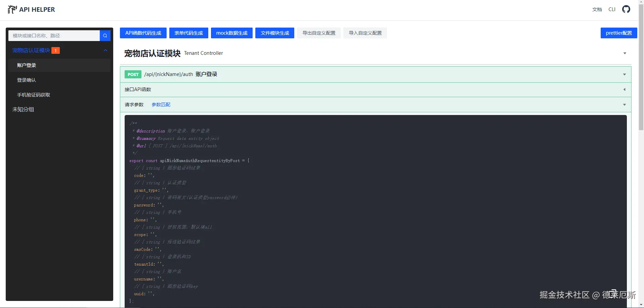Viewport: 644px width, 308px height.
Task: Collapse the Tenant Controller module section
Action: 625,53
